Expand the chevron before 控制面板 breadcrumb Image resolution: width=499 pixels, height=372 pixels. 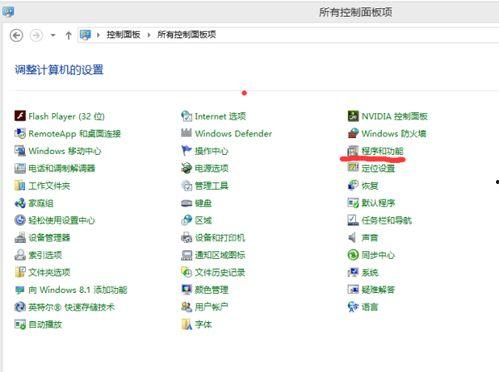(98, 35)
